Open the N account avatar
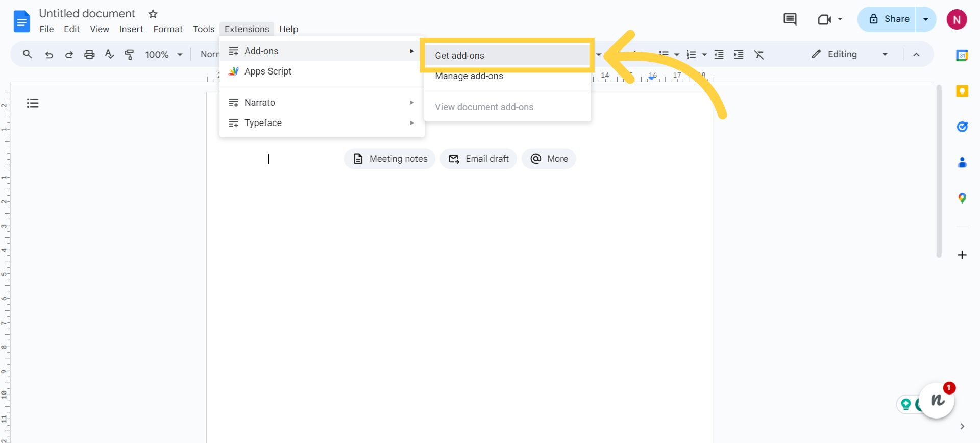The width and height of the screenshot is (980, 443). [x=957, y=19]
